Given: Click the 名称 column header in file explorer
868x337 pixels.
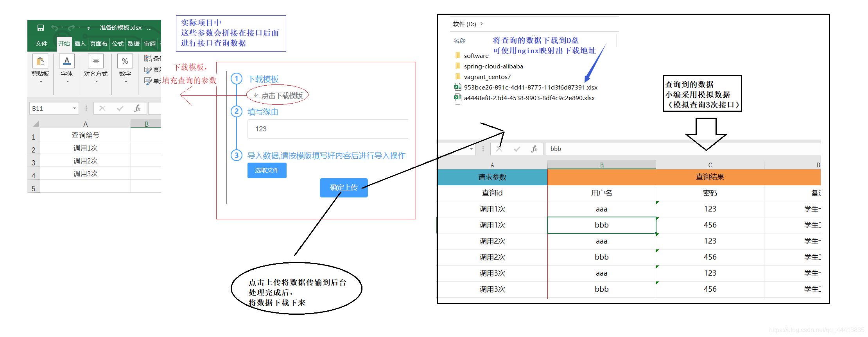Looking at the screenshot, I should 459,41.
